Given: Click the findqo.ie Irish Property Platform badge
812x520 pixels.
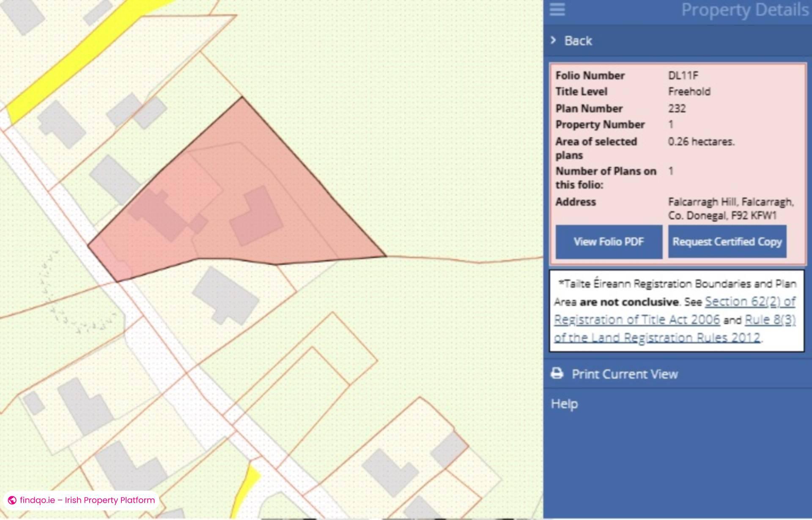Looking at the screenshot, I should (87, 500).
